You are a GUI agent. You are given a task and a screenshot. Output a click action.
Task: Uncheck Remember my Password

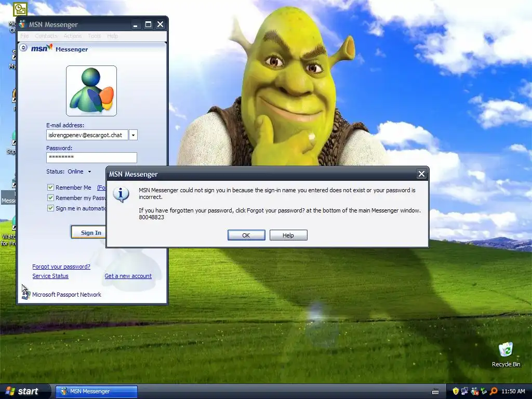tap(50, 198)
